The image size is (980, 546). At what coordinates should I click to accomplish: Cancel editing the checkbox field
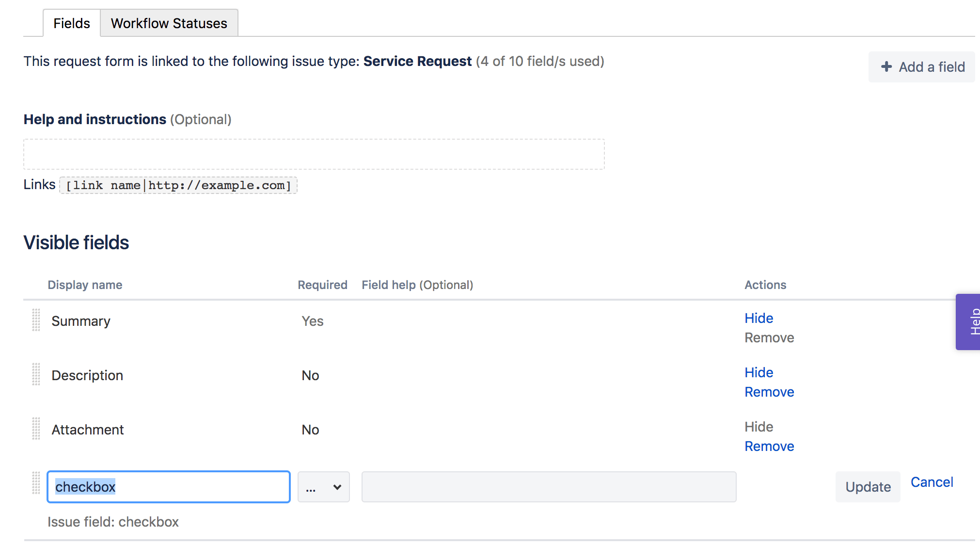pos(932,482)
